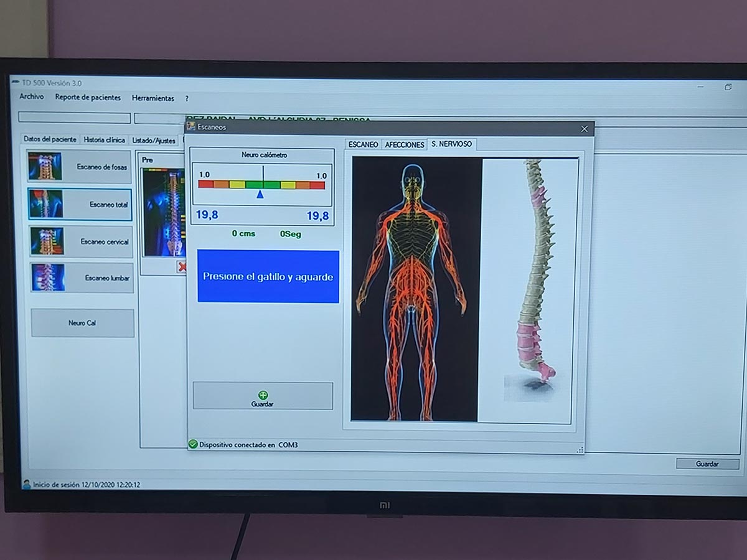The width and height of the screenshot is (747, 560).
Task: Open the Archivo menu
Action: pyautogui.click(x=31, y=97)
